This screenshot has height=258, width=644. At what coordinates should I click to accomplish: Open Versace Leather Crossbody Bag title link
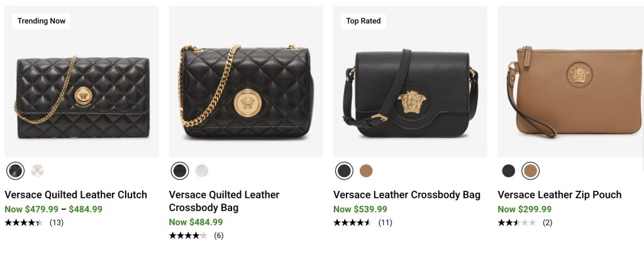pyautogui.click(x=406, y=195)
